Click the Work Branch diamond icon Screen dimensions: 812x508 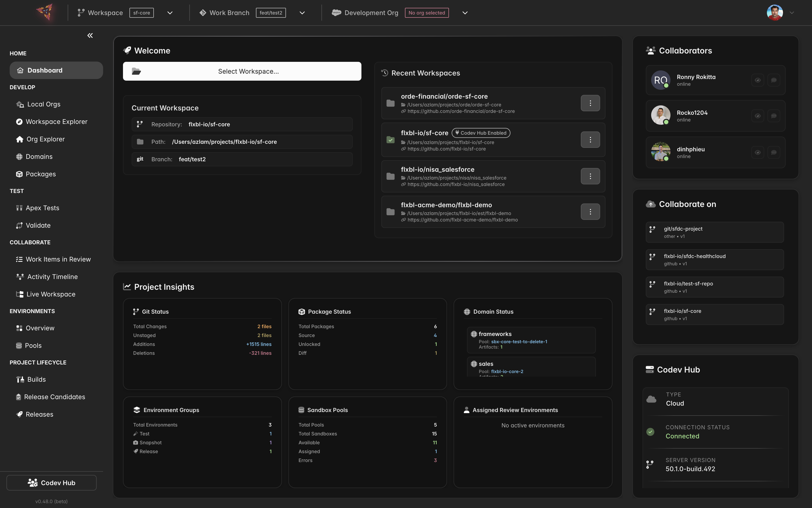click(x=203, y=13)
